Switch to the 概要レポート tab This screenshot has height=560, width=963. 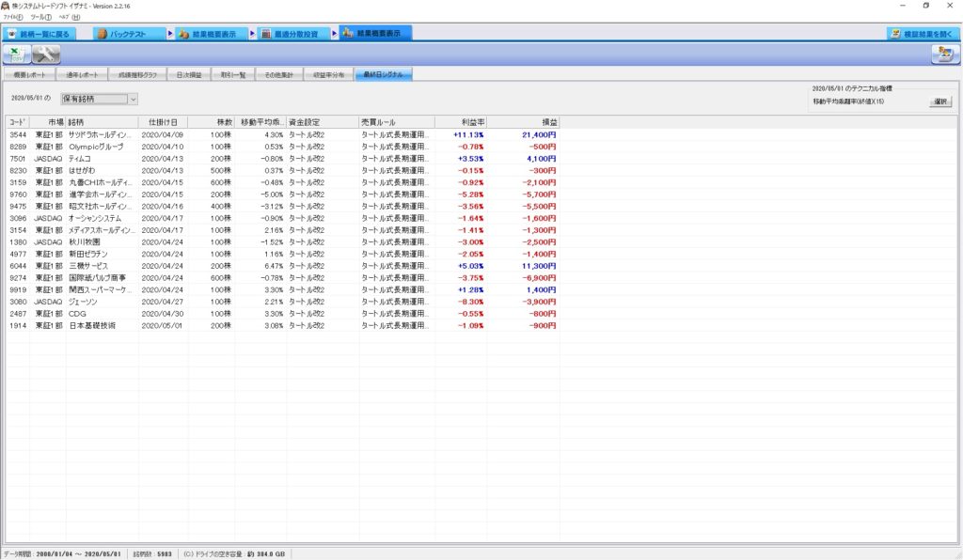click(x=29, y=74)
